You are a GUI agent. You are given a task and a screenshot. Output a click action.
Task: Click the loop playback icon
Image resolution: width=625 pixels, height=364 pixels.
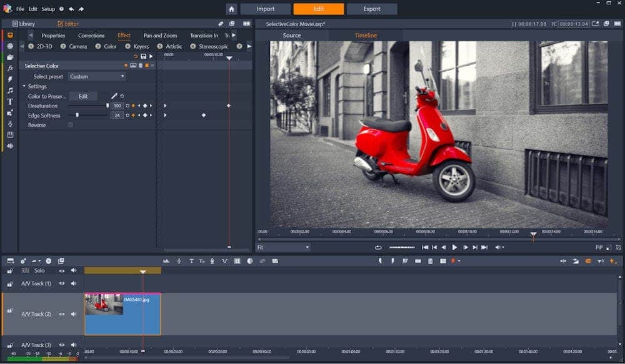point(378,247)
